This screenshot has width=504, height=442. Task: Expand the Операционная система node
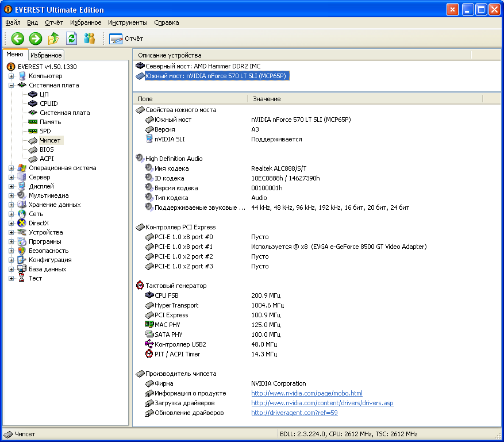11,168
